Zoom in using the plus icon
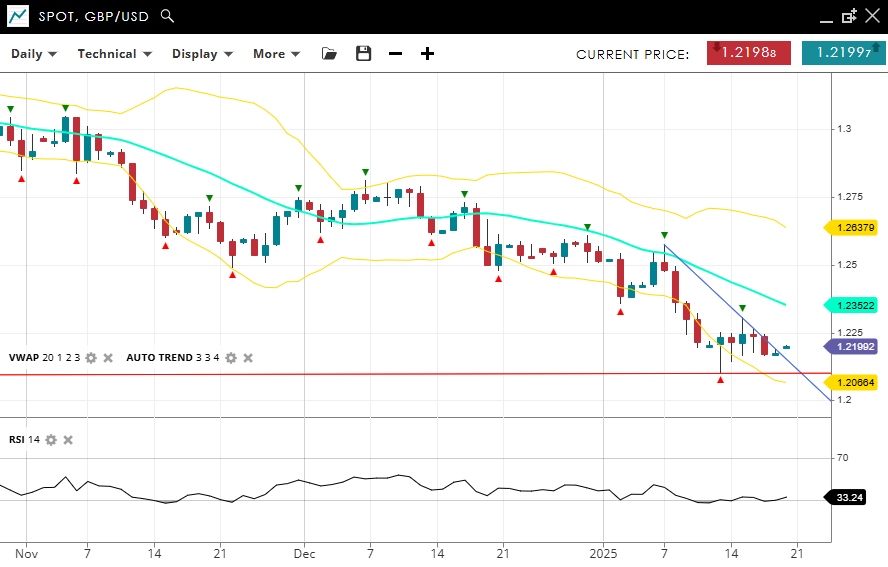Viewport: 888px width, 567px height. click(427, 54)
